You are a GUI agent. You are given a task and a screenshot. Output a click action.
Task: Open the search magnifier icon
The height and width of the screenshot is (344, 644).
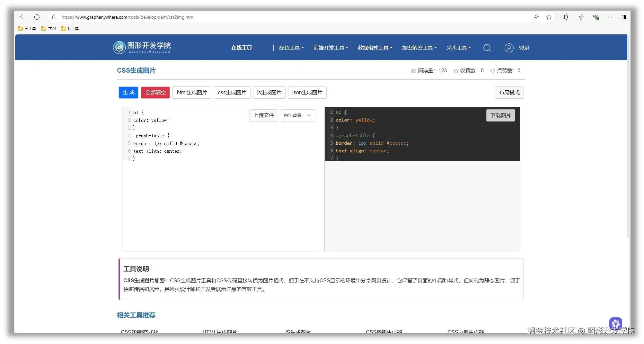(x=487, y=48)
